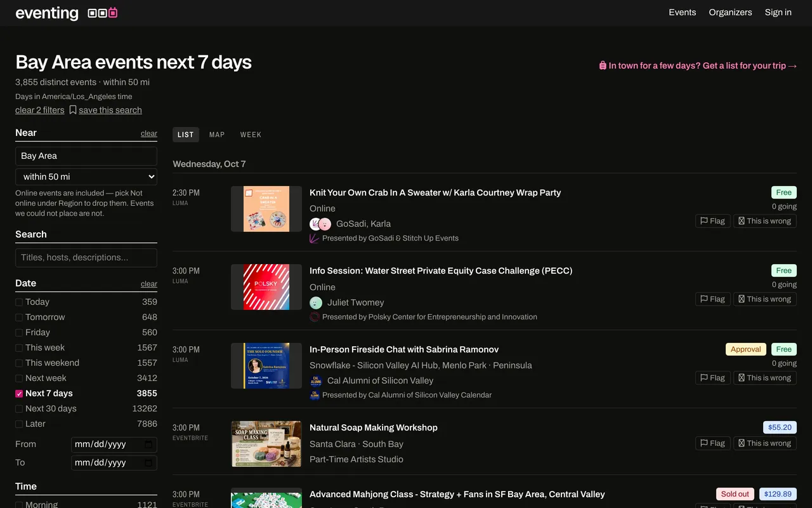
Task: Open the Knit Your Own Crab event thumbnail
Action: point(266,209)
